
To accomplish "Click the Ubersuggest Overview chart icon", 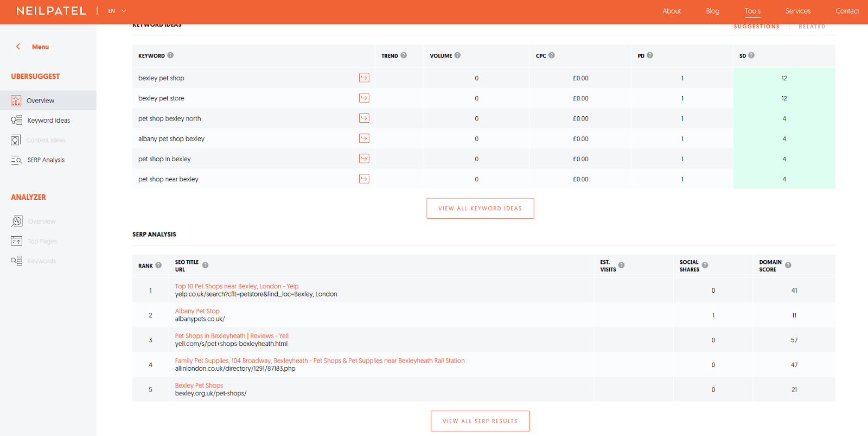I will [x=16, y=100].
